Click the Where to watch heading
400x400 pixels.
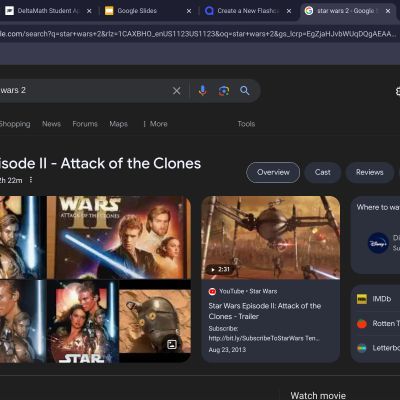(x=378, y=207)
